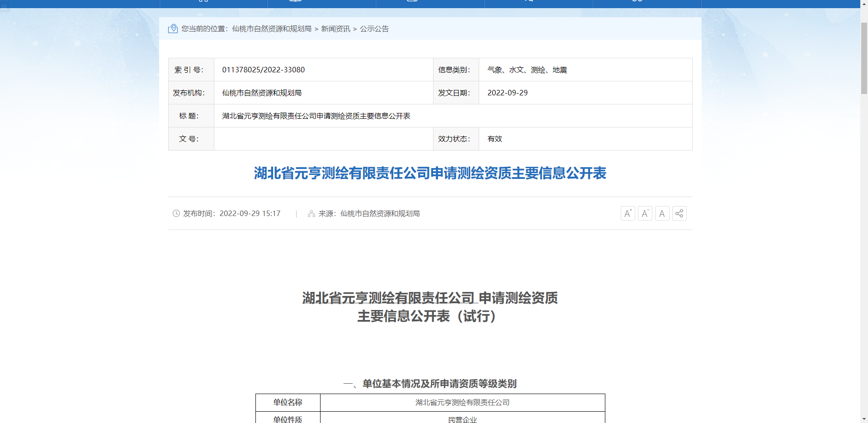Open the share icon
The height and width of the screenshot is (423, 868).
tap(679, 213)
